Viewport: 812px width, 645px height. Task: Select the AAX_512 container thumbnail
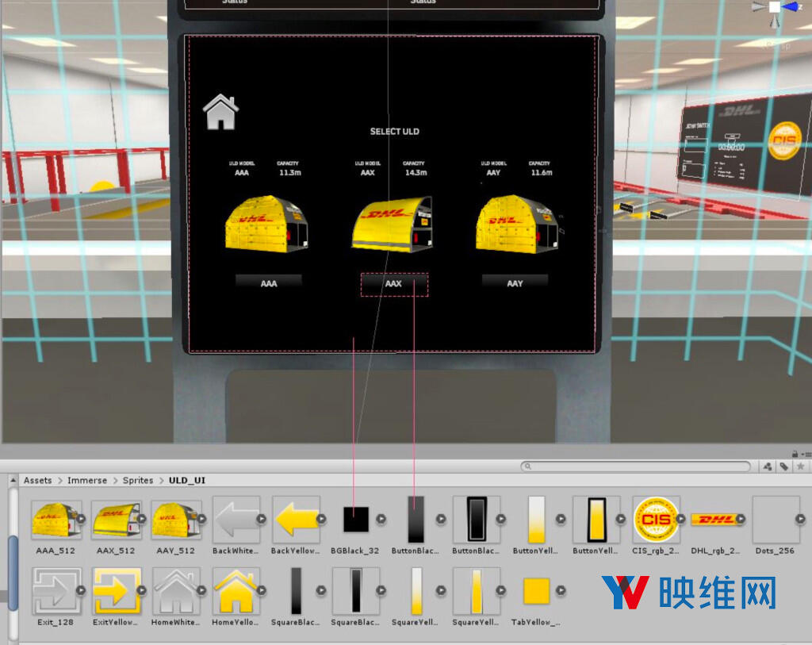[x=116, y=519]
